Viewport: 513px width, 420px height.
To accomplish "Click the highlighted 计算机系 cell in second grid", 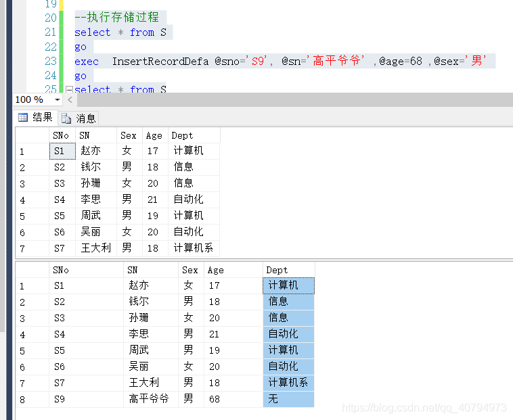I will (x=288, y=383).
